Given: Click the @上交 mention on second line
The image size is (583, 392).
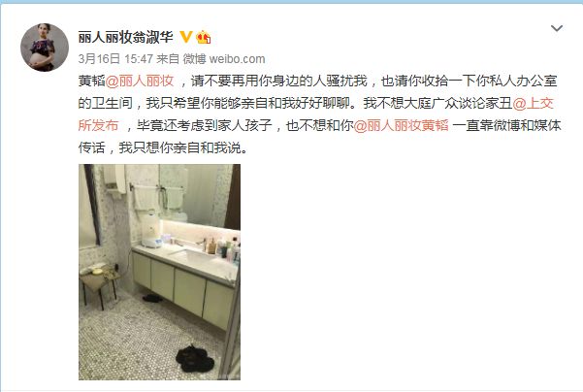Looking at the screenshot, I should point(534,103).
